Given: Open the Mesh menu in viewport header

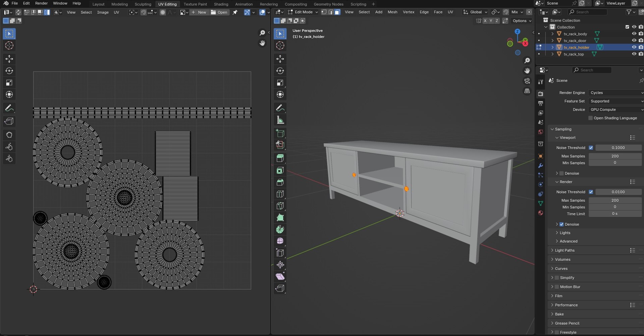Looking at the screenshot, I should [392, 12].
